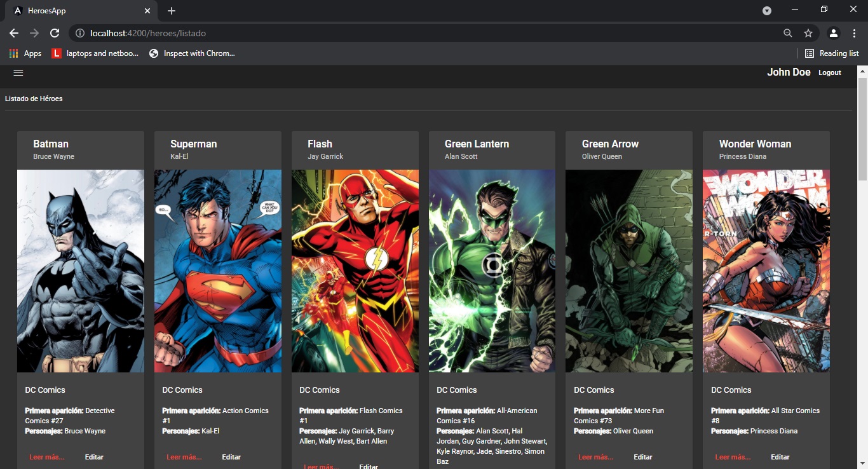Click the browser forward arrow
The image size is (868, 469).
click(34, 33)
